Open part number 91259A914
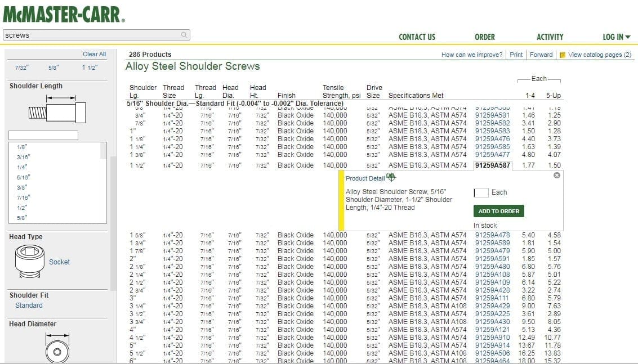The image size is (638, 364). (x=492, y=345)
